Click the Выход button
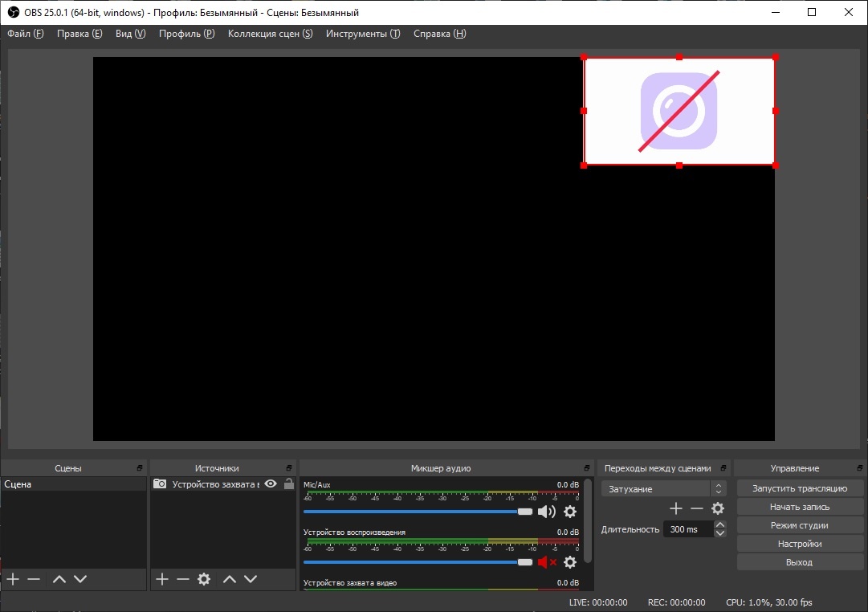This screenshot has height=612, width=868. (x=800, y=562)
